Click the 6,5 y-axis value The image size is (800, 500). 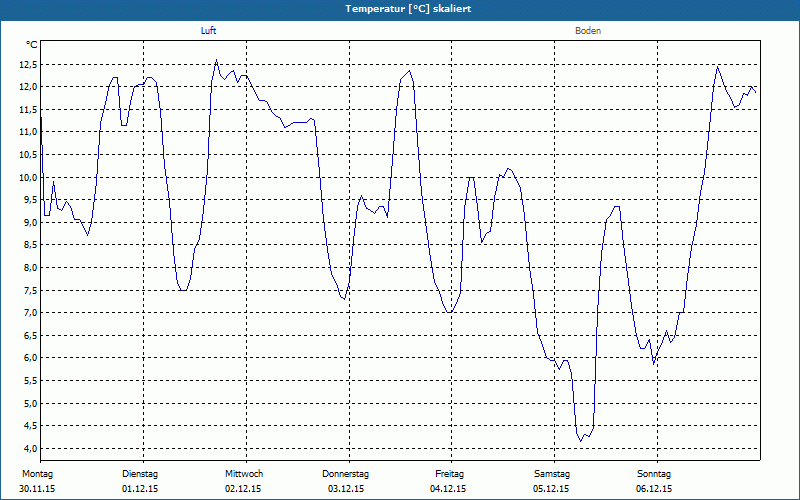[x=30, y=335]
